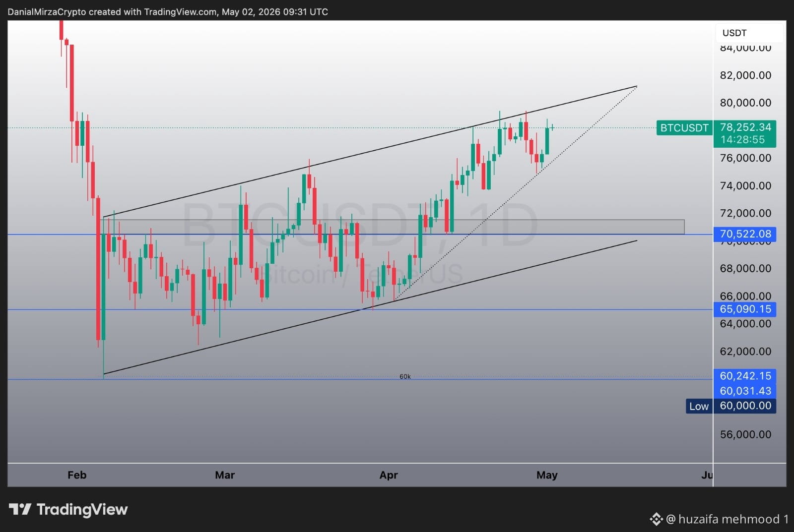Click the 82,000.00 price axis label
The height and width of the screenshot is (532, 794).
745,75
